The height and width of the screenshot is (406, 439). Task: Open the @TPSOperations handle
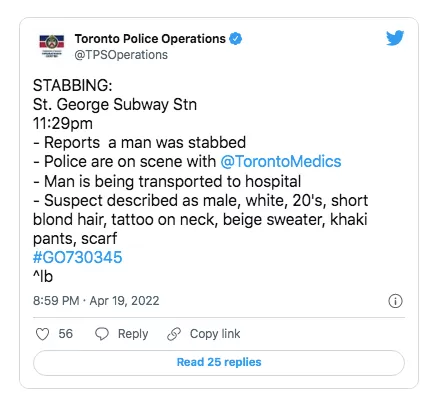click(x=121, y=55)
